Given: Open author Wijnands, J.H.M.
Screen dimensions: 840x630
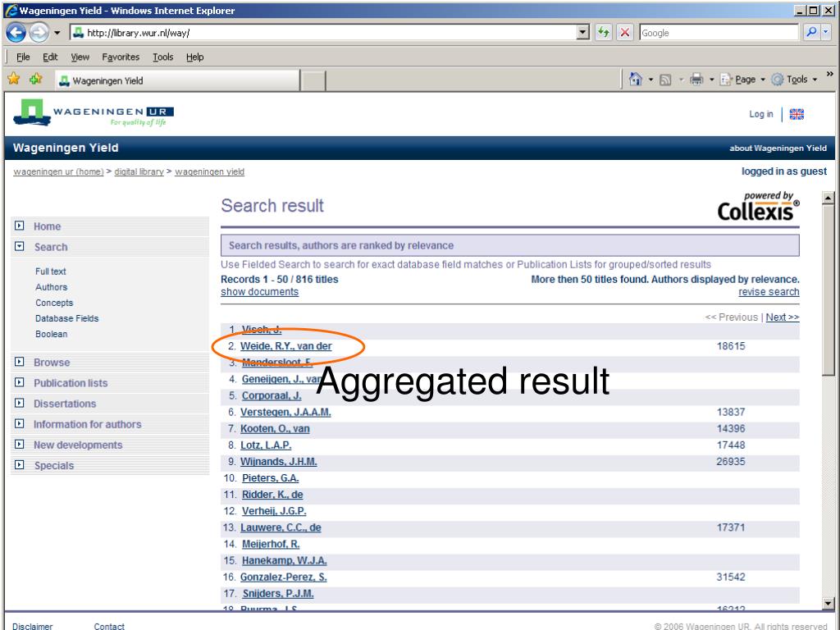Looking at the screenshot, I should tap(279, 462).
